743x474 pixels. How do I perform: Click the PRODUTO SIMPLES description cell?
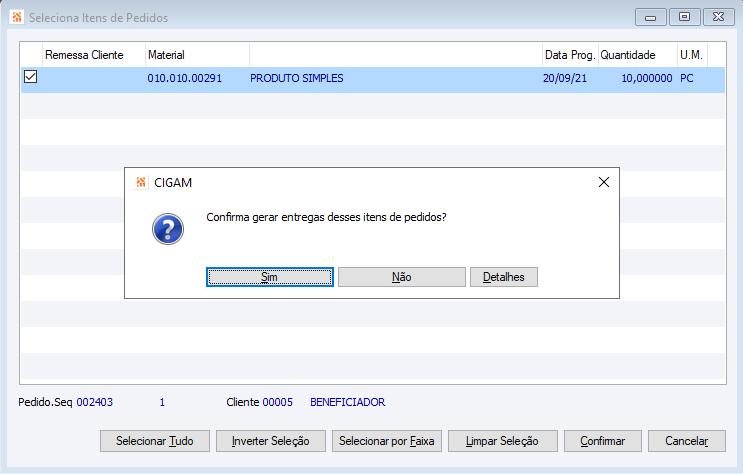click(297, 78)
